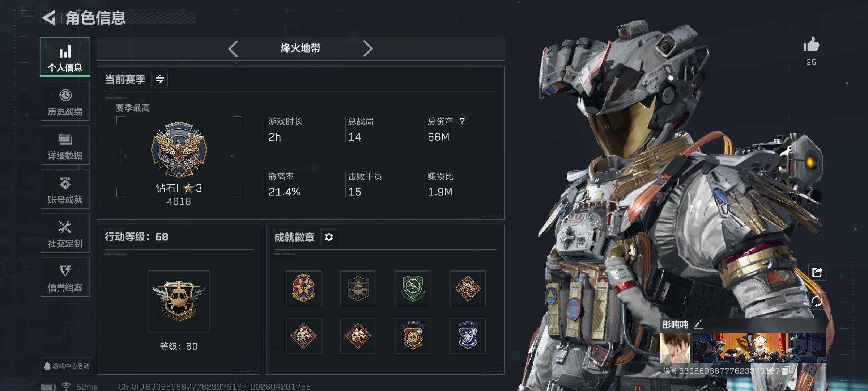868x391 pixels.
Task: Toggle season switch icon beside 当前赛季
Action: pos(159,79)
